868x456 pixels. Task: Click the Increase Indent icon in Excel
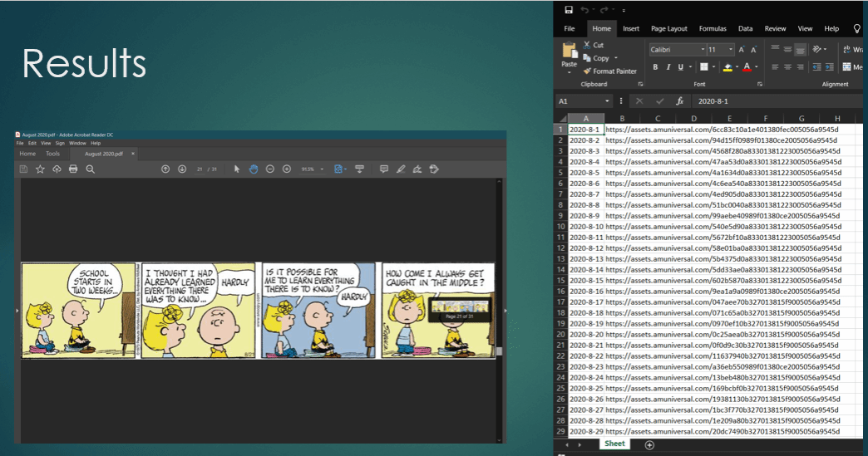829,67
